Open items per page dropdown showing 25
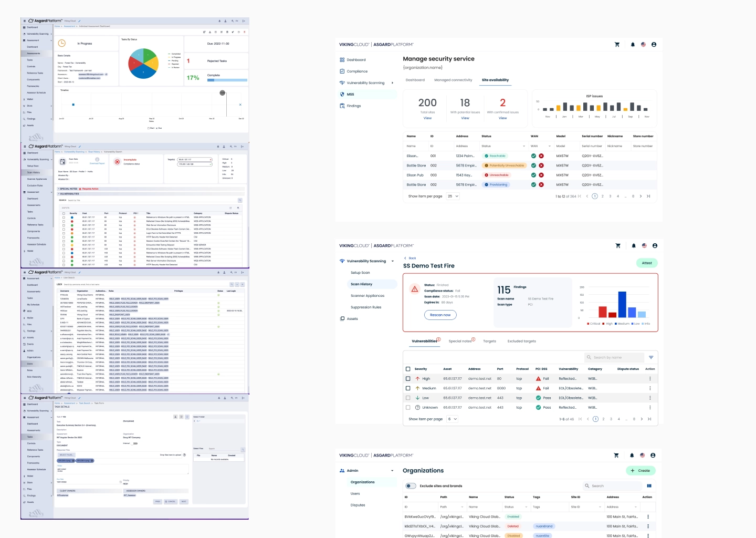 point(453,196)
